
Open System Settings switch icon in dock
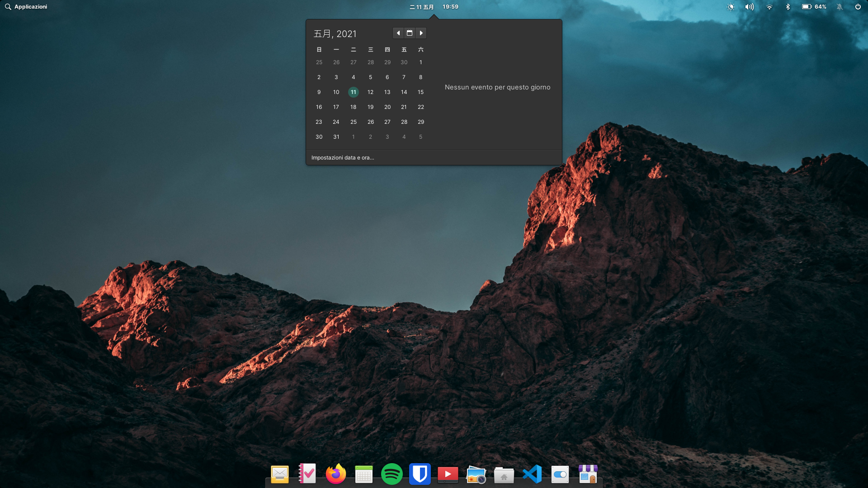pos(560,474)
